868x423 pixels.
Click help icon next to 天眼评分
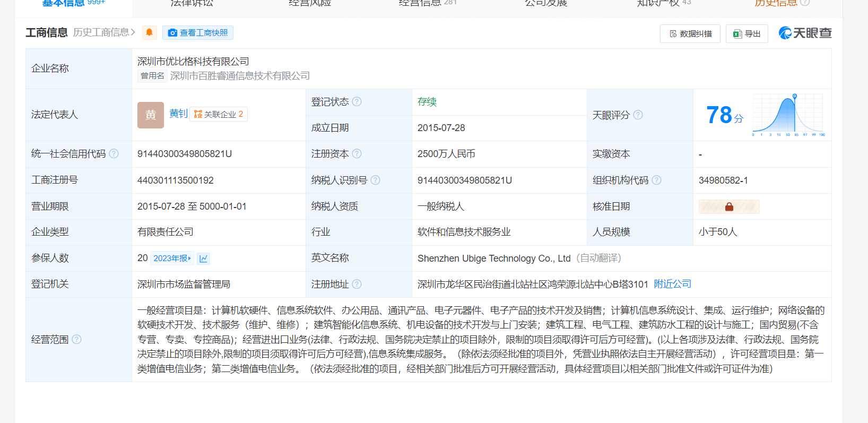638,115
